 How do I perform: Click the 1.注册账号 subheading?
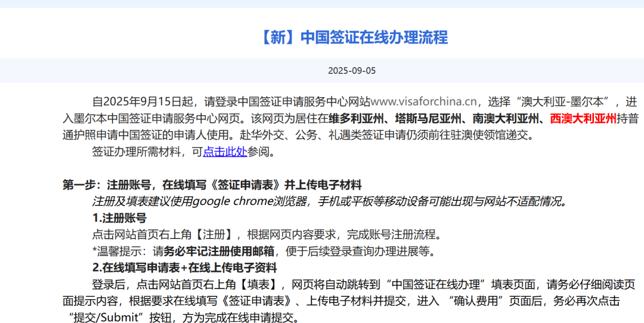[x=119, y=218]
